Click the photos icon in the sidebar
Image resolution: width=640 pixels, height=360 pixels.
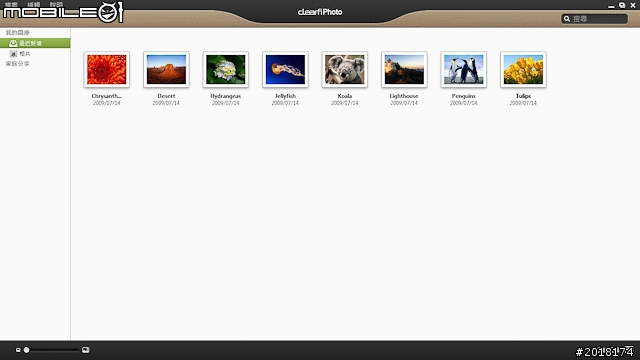point(13,54)
